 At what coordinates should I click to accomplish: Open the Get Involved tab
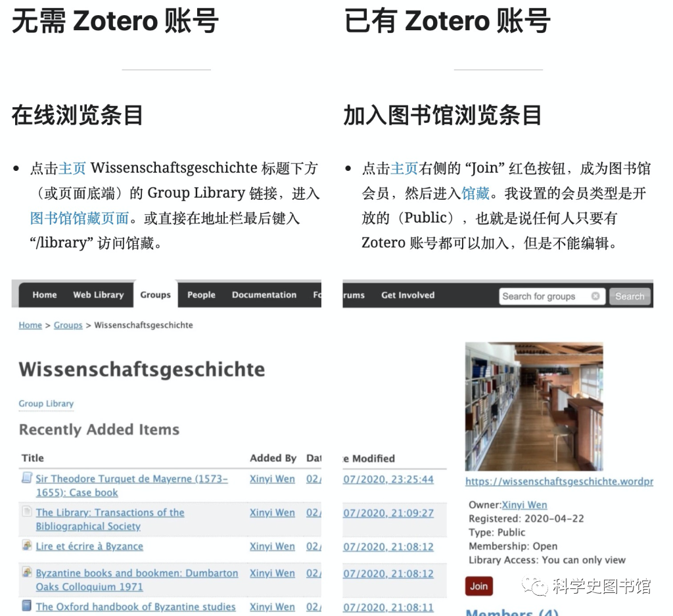pos(407,295)
